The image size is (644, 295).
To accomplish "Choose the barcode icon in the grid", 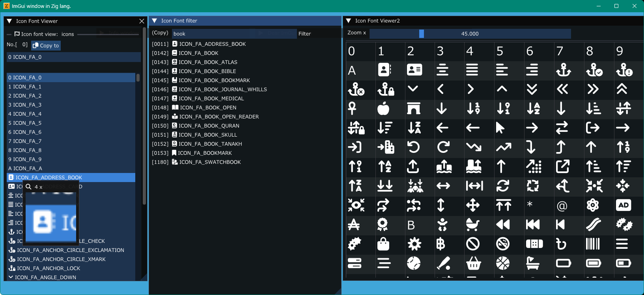I will coord(593,244).
